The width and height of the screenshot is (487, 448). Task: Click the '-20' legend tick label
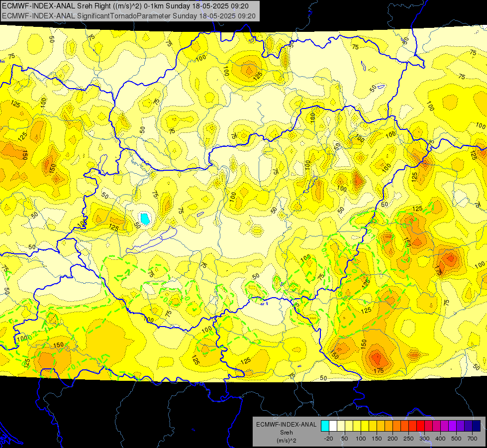pos(329,439)
